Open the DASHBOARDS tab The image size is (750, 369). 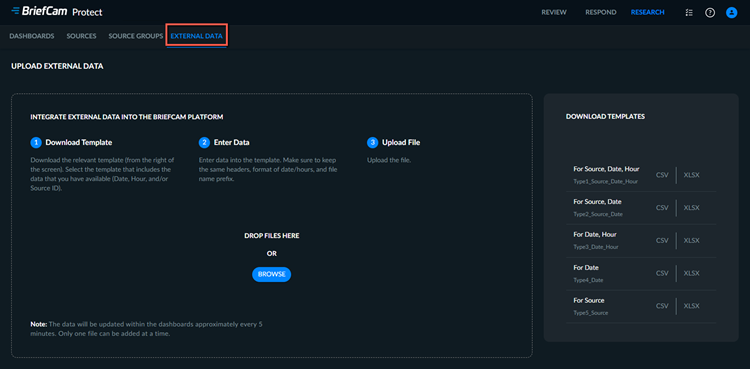coord(32,36)
